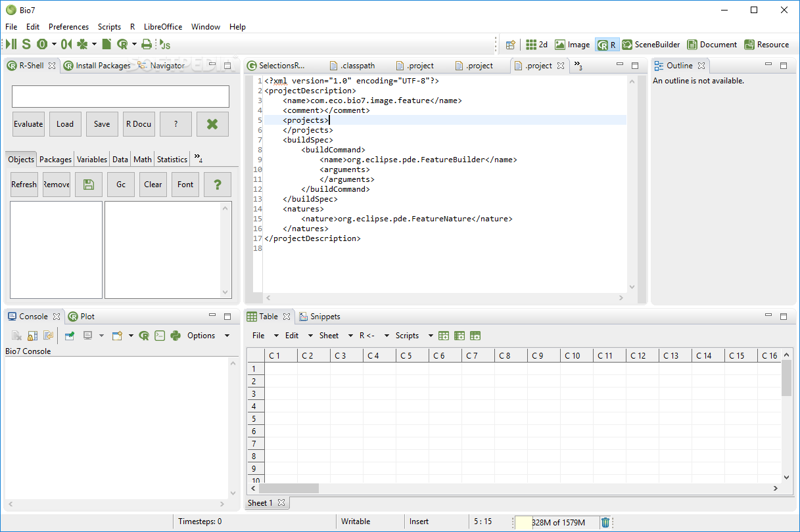Click the first green table-add icon
800x532 pixels.
[x=444, y=336]
